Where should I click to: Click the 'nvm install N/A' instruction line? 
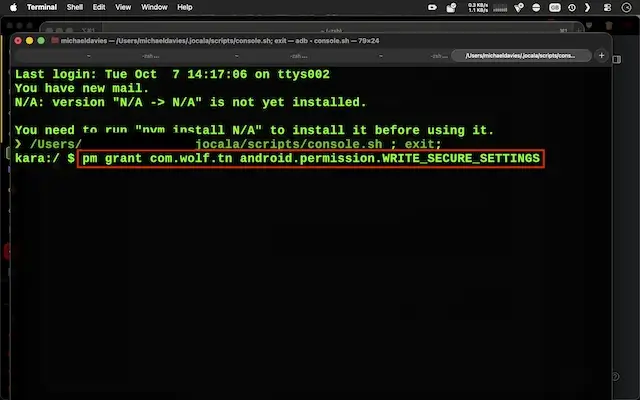pyautogui.click(x=254, y=130)
